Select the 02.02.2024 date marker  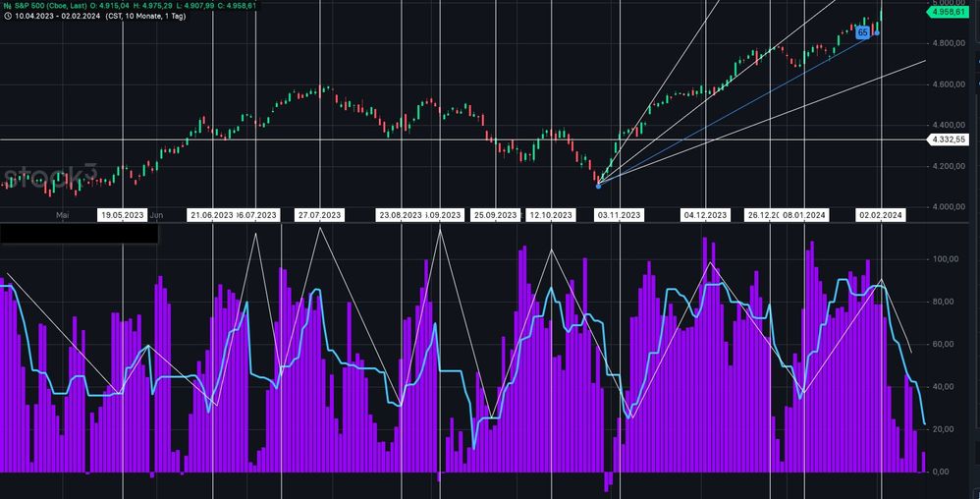coord(881,215)
